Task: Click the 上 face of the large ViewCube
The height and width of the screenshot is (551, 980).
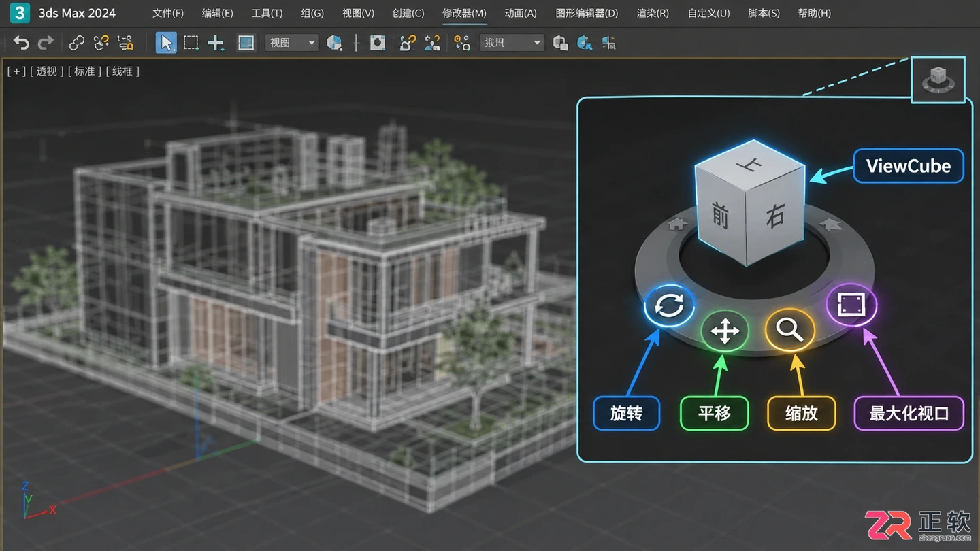Action: [750, 165]
